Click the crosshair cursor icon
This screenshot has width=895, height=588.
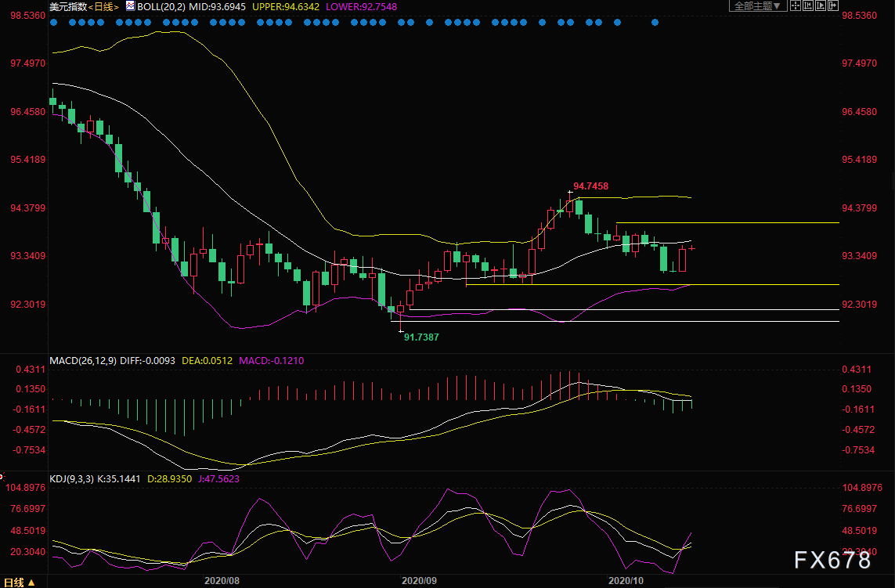(795, 6)
